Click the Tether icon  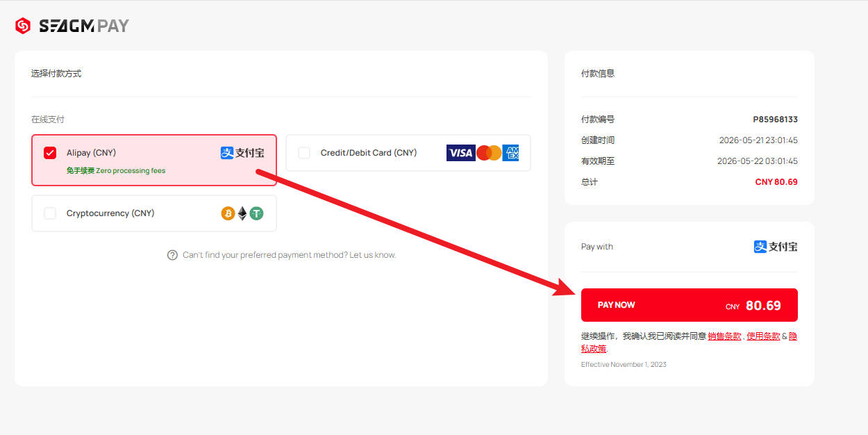257,213
